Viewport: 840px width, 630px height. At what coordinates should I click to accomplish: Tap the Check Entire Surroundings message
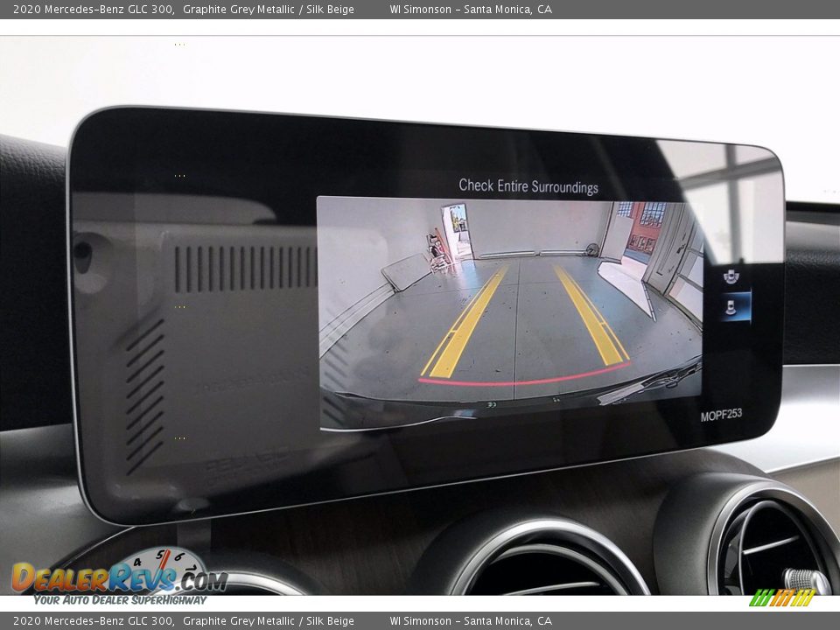(528, 186)
